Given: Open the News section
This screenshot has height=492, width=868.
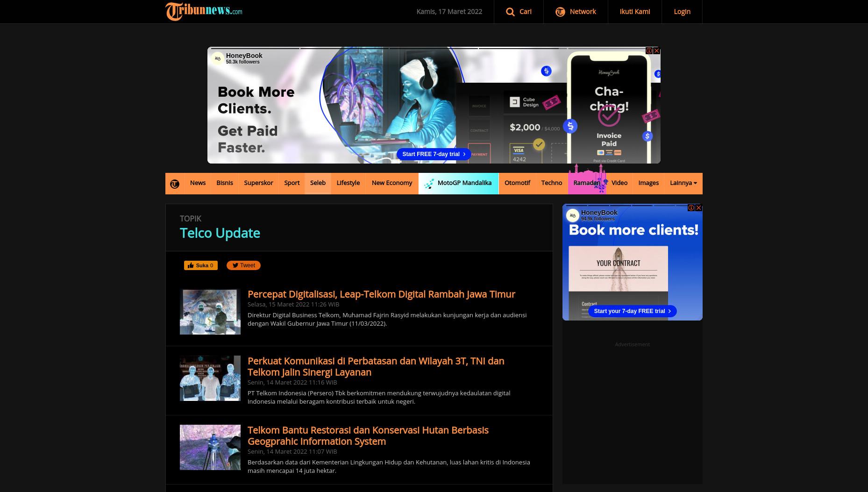Looking at the screenshot, I should pyautogui.click(x=198, y=183).
